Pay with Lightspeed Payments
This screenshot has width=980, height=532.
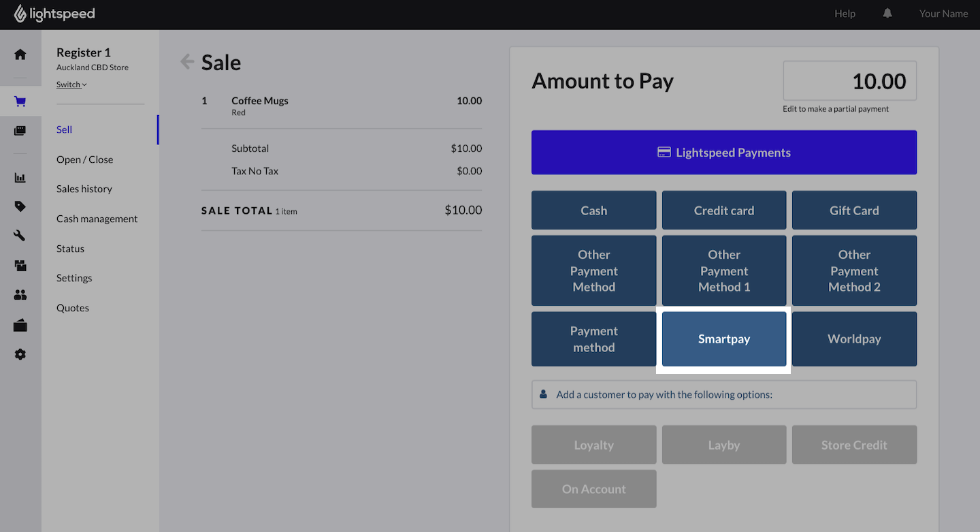723,152
